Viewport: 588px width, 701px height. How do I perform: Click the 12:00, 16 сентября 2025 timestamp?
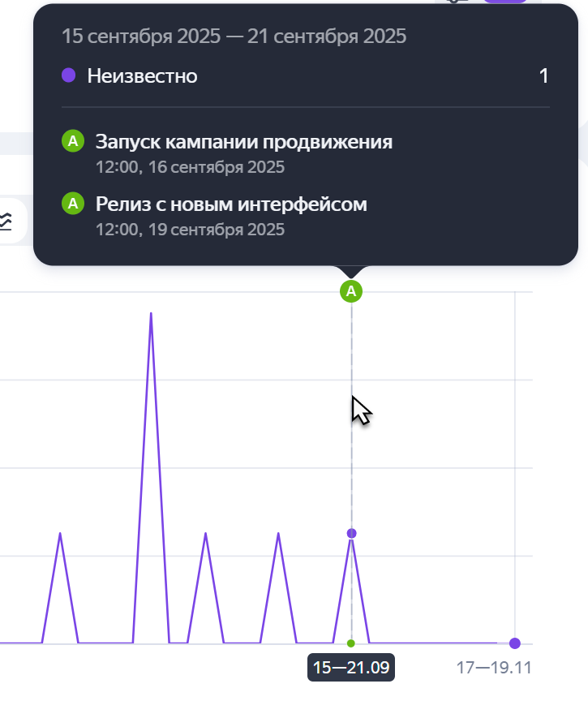tap(190, 167)
